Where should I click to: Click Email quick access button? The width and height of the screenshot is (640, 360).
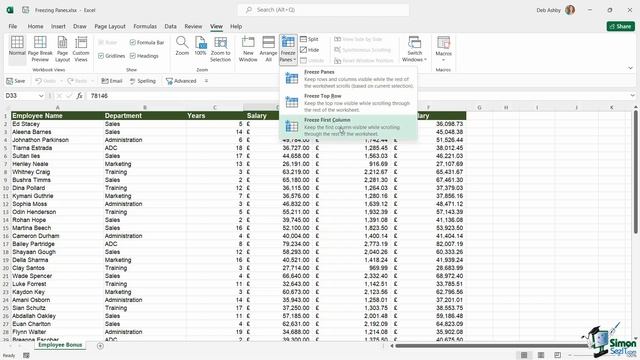[x=112, y=81]
